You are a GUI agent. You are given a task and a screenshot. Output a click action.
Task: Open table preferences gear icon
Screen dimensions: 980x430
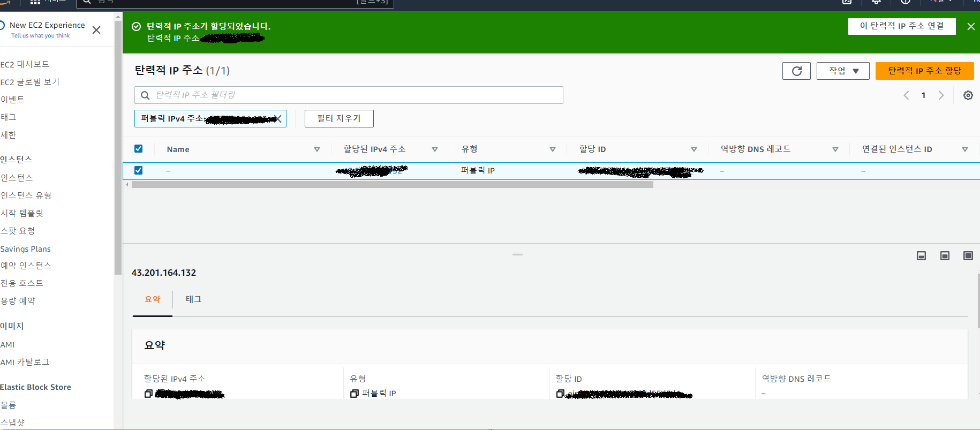tap(968, 95)
